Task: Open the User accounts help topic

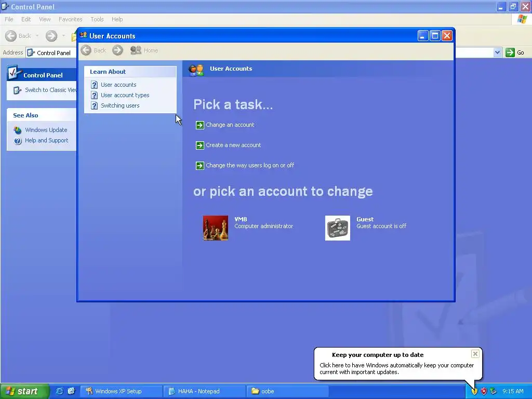Action: 118,85
